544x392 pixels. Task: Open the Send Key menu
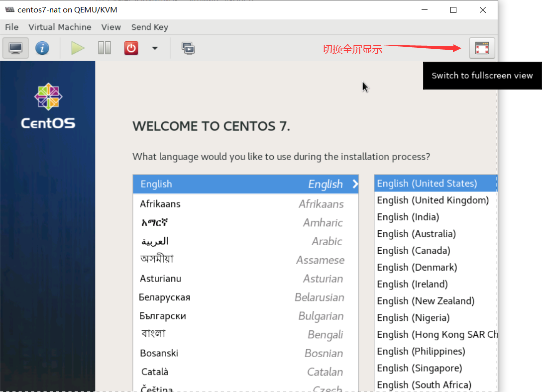point(149,27)
